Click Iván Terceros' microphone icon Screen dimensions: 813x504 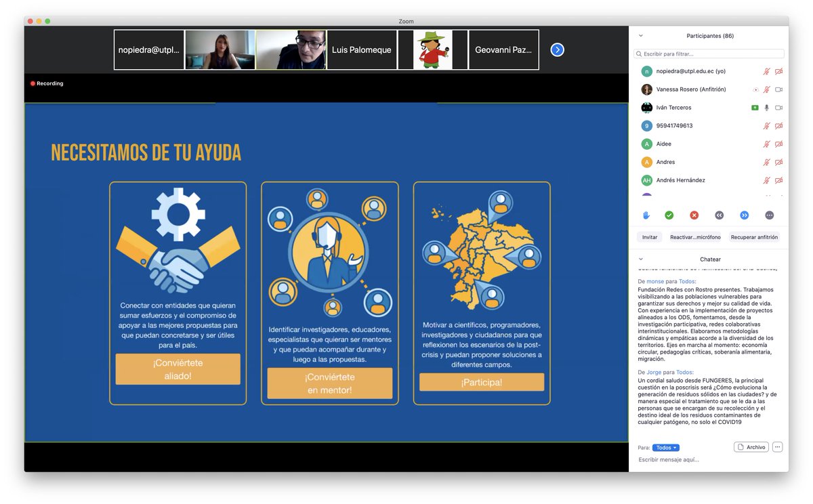pyautogui.click(x=767, y=108)
